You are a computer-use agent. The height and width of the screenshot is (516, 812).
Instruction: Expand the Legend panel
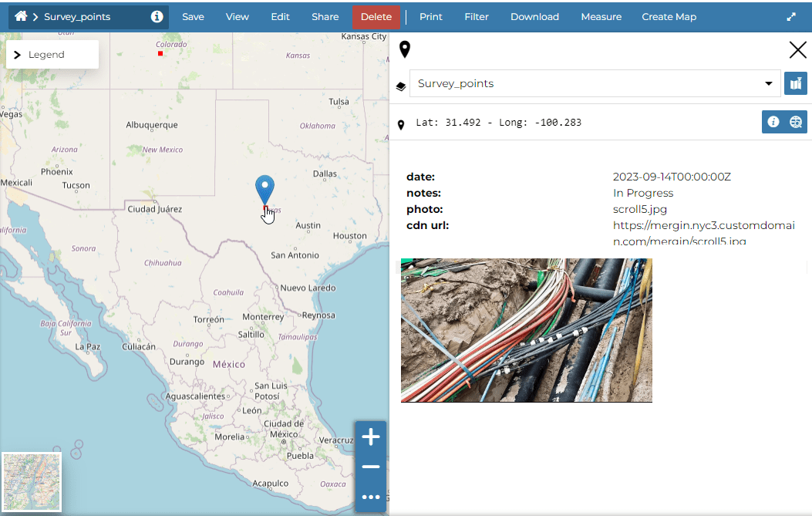coord(52,55)
